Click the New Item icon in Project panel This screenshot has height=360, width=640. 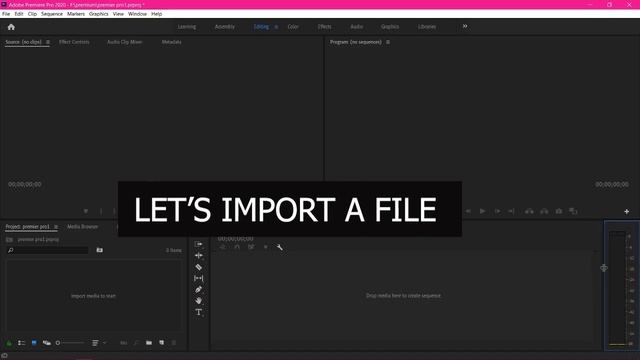point(162,343)
